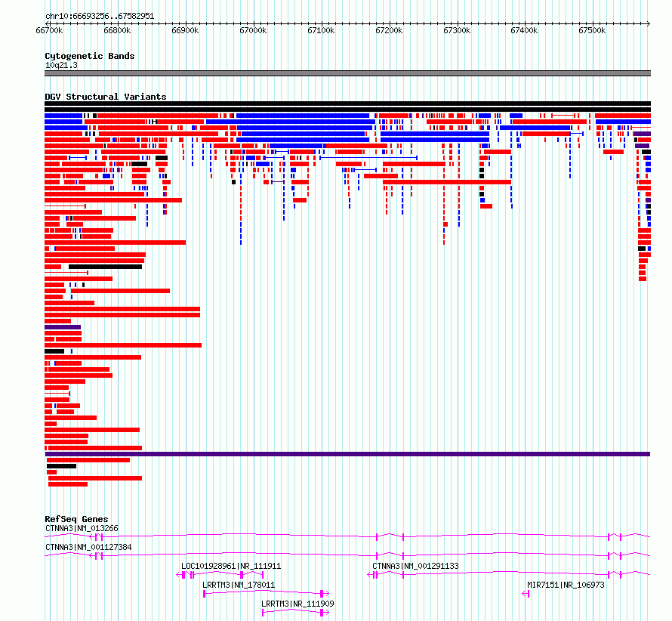Click the 66700k ruler tick label
The height and width of the screenshot is (621, 672).
[x=49, y=30]
